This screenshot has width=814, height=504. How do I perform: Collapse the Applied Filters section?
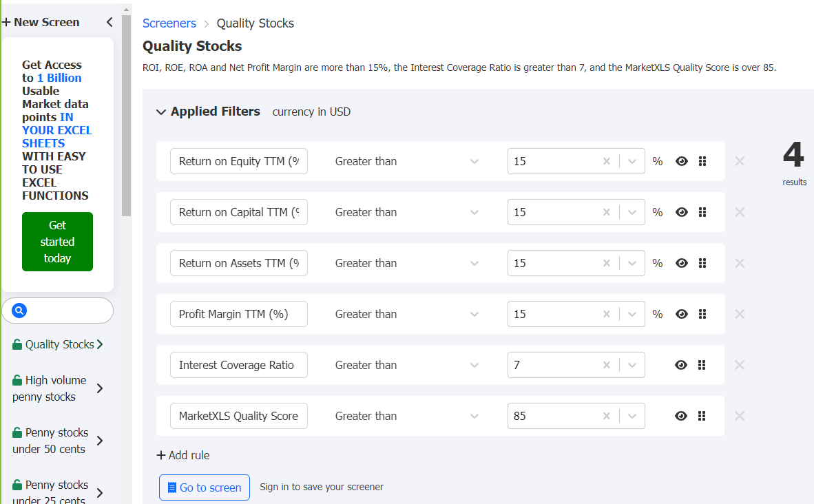coord(160,112)
